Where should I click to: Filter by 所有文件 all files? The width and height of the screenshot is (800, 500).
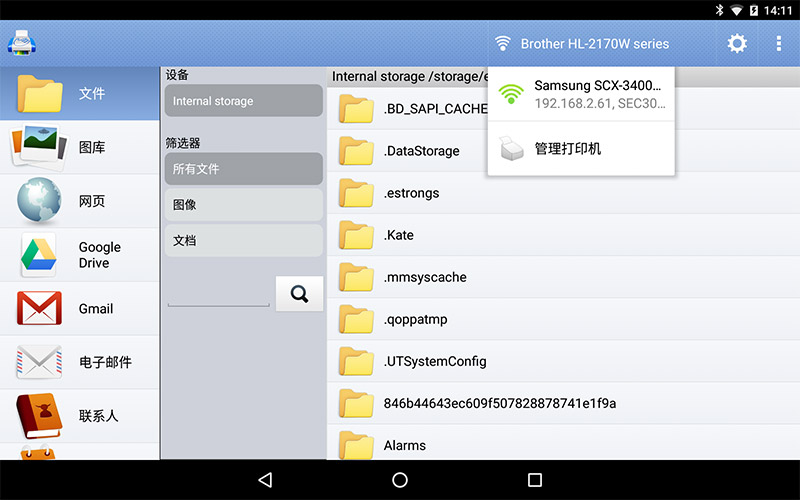click(243, 169)
